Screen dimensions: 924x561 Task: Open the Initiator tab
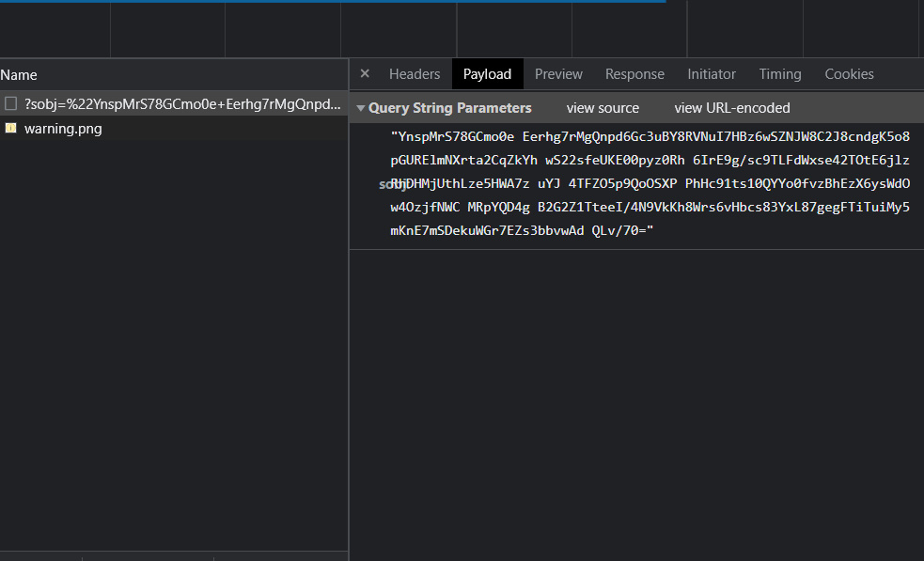(x=712, y=74)
